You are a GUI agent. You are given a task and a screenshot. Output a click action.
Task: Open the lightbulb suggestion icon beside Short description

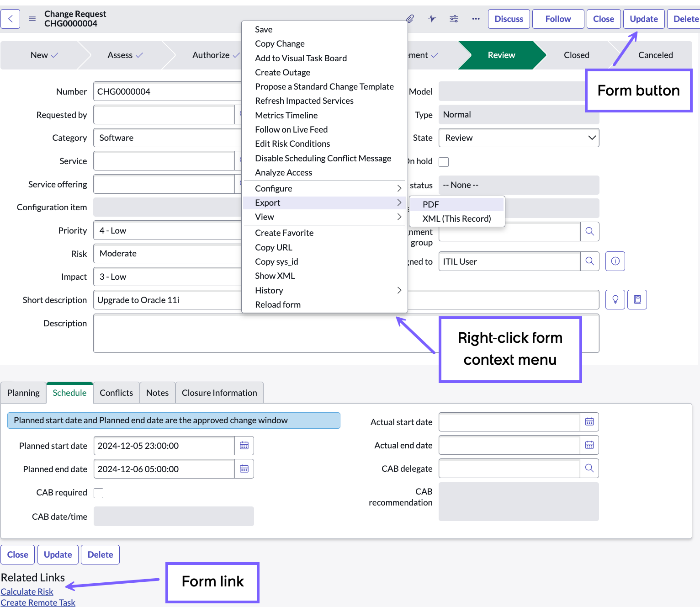click(x=615, y=300)
